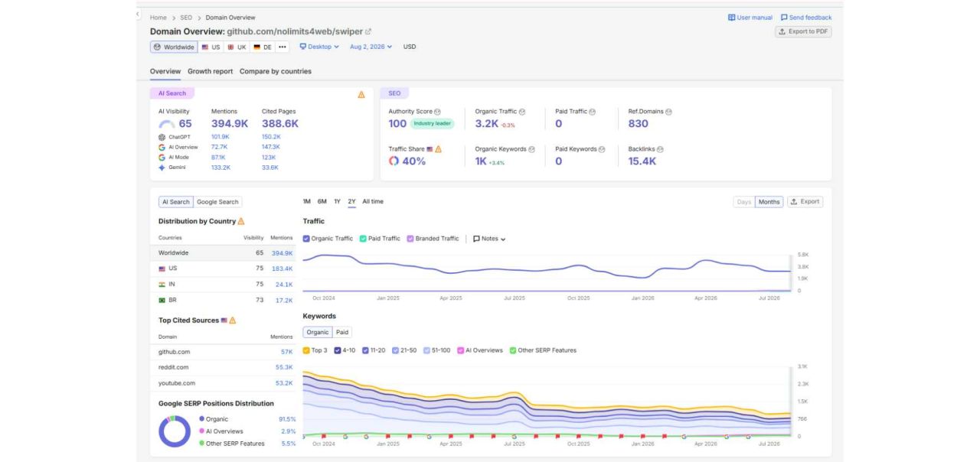
Task: Click the info icon next to Organic Traffic
Action: [522, 112]
